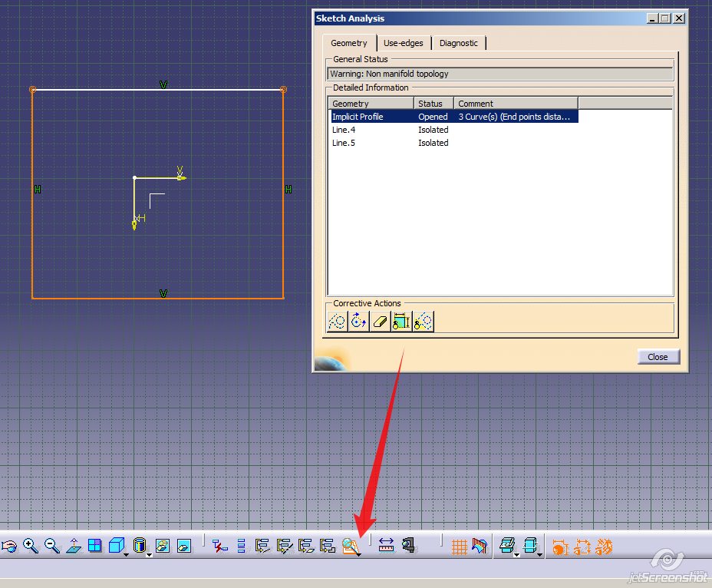Expand the 2D visualization dropdown arrow

539,555
